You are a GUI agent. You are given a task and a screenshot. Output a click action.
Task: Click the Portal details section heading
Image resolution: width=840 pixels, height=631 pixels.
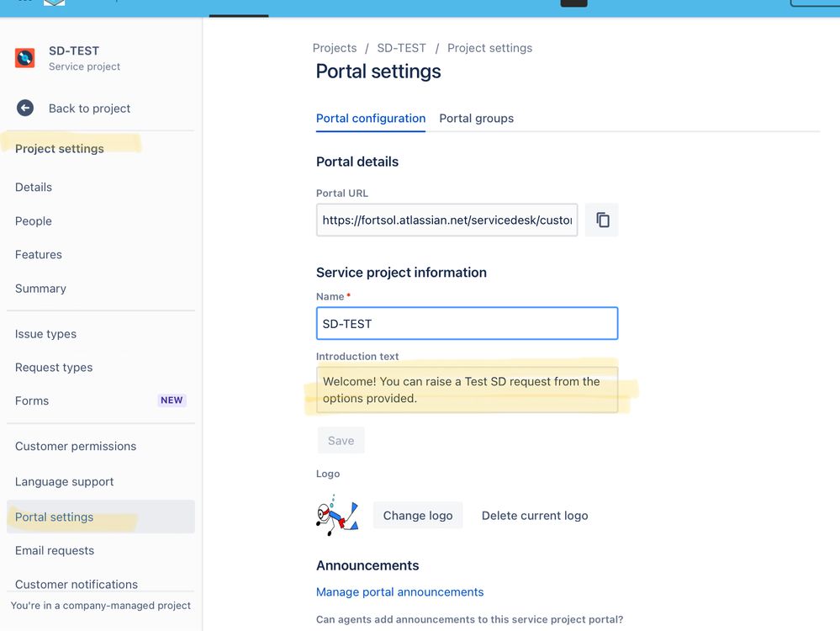click(x=357, y=162)
